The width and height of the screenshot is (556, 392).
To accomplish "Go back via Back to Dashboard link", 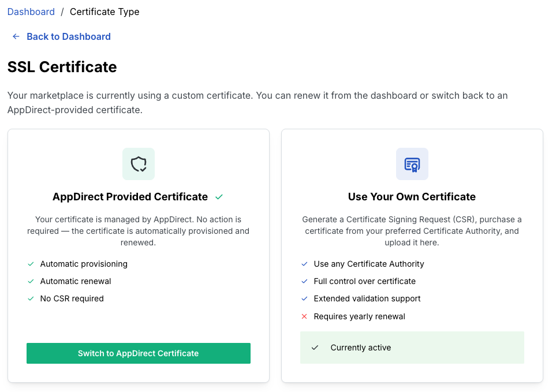I will (x=69, y=36).
